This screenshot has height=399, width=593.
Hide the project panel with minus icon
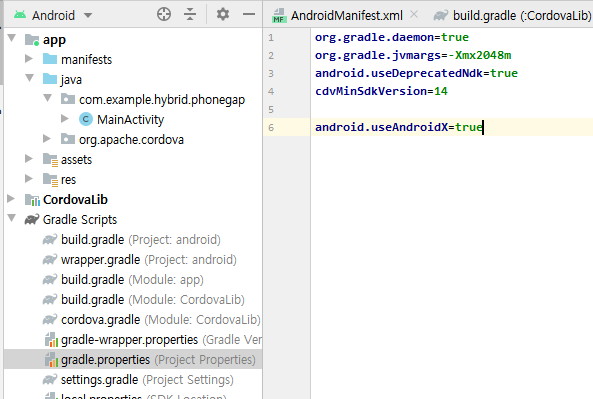(x=249, y=14)
